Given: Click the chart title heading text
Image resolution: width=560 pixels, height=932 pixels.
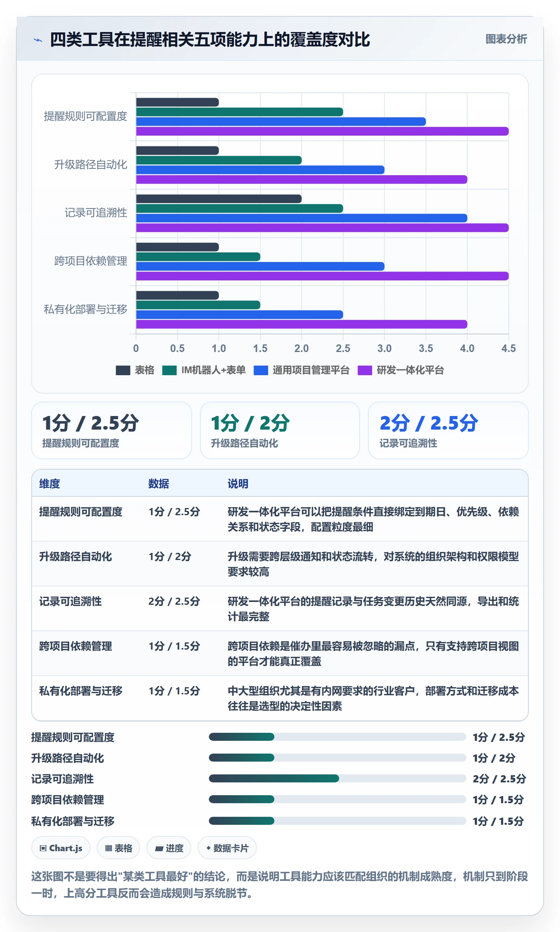Looking at the screenshot, I should click(210, 40).
